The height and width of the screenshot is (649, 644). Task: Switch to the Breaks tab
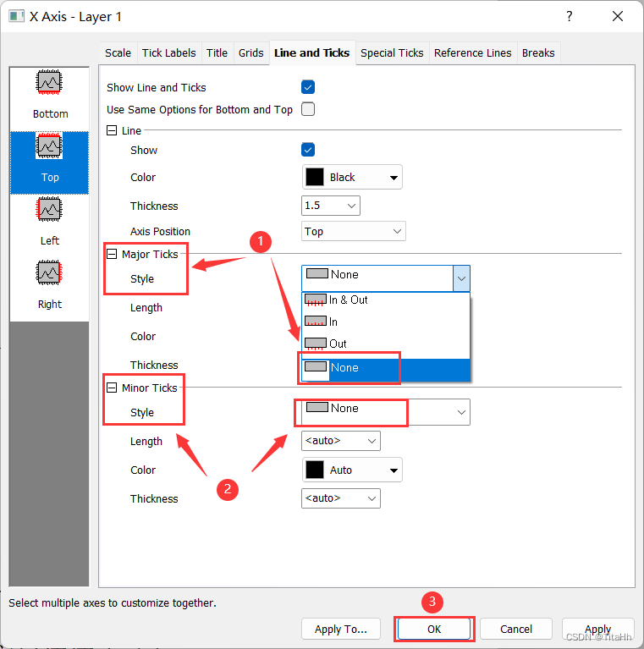[x=538, y=53]
